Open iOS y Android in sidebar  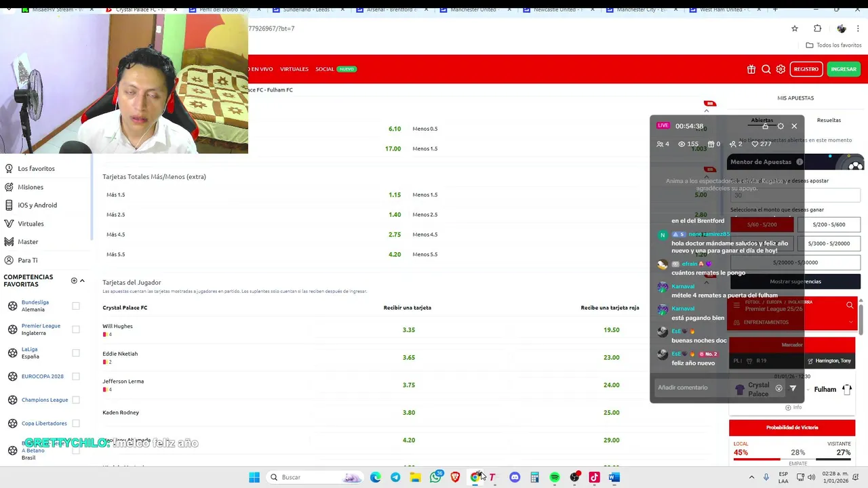[x=37, y=205]
